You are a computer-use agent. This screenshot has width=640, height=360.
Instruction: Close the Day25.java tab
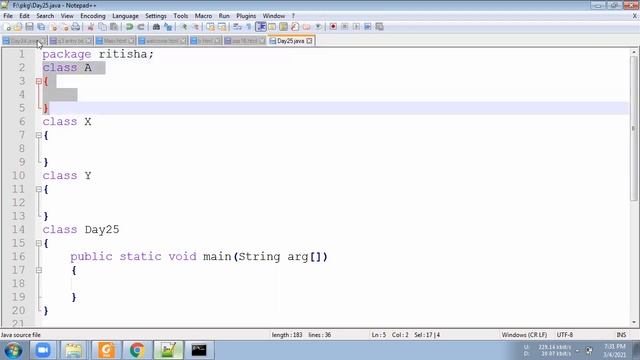[x=309, y=41]
